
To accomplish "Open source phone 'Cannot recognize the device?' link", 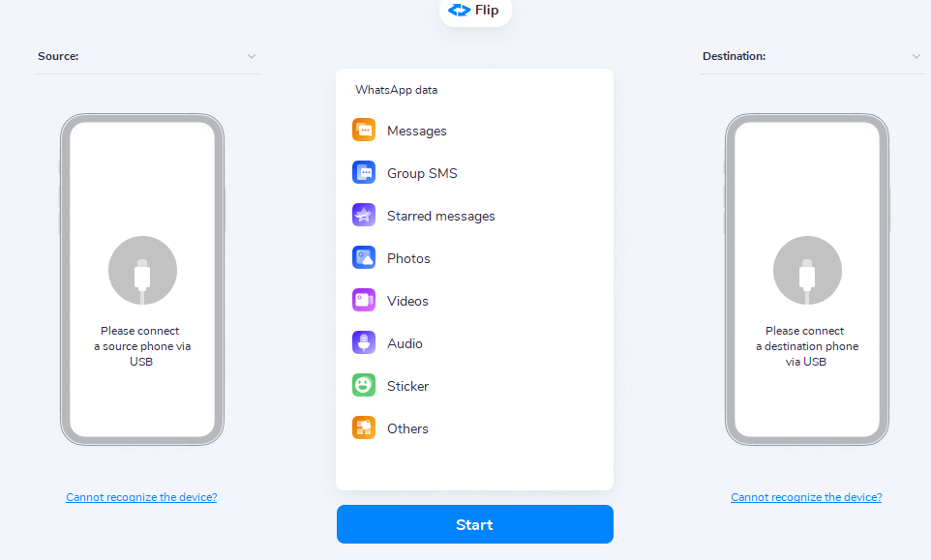I will 141,497.
